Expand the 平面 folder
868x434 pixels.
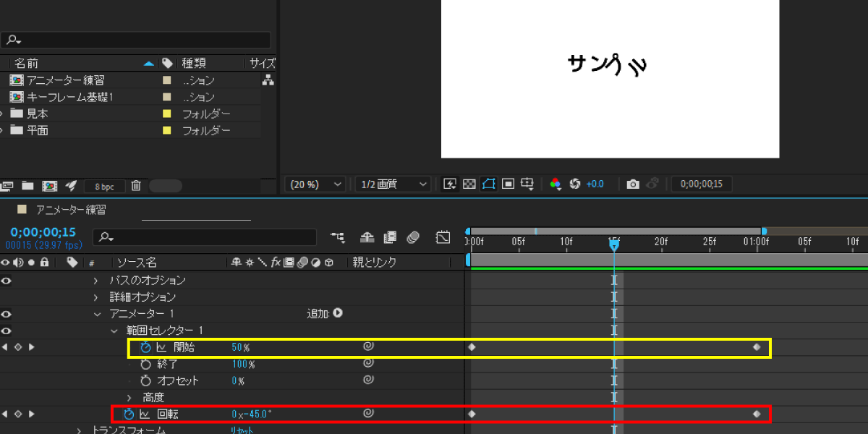(x=1, y=130)
